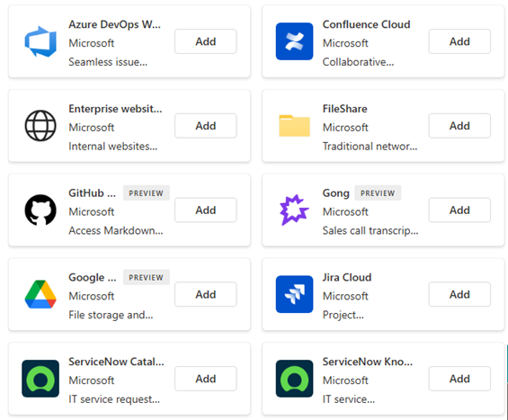Add the Azure DevOps connector
This screenshot has height=420, width=508.
(206, 41)
